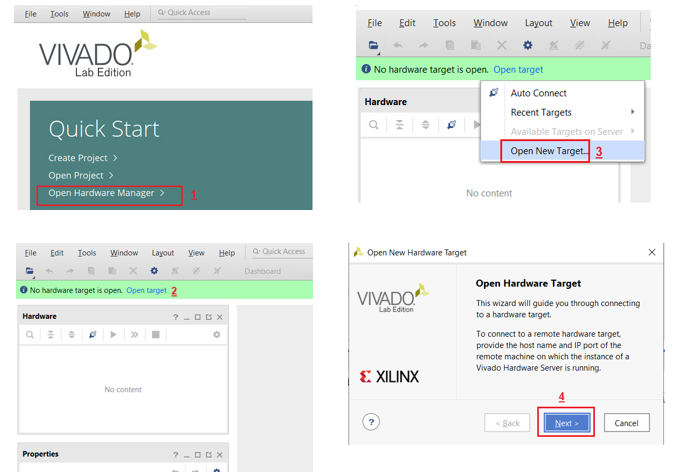Select Open New Target menu entry
This screenshot has height=474, width=684.
pyautogui.click(x=548, y=151)
